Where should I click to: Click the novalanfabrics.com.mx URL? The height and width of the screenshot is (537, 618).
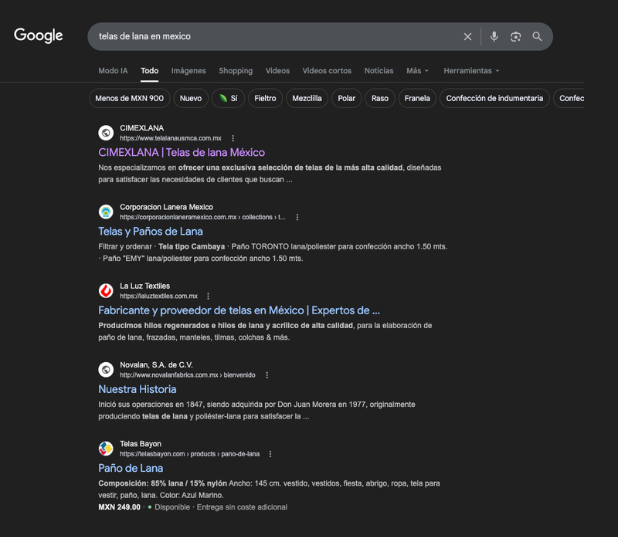coord(188,375)
